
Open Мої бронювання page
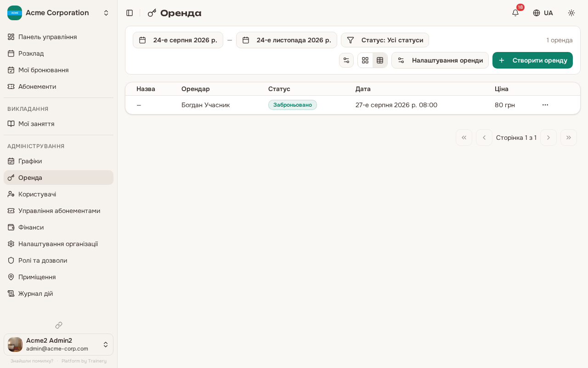pos(58,70)
